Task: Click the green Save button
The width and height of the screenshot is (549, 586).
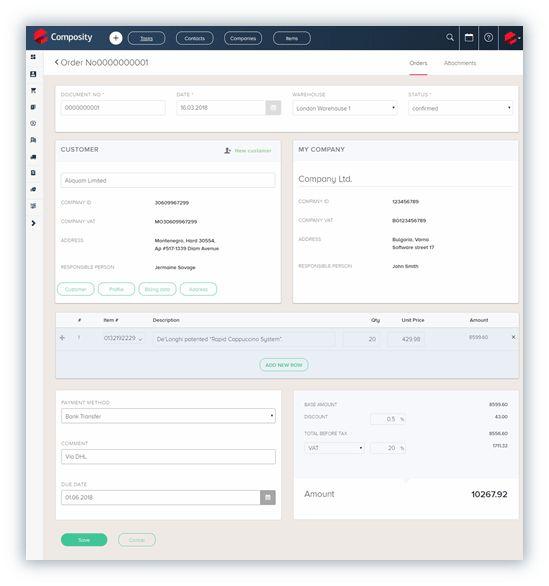Action: click(84, 540)
